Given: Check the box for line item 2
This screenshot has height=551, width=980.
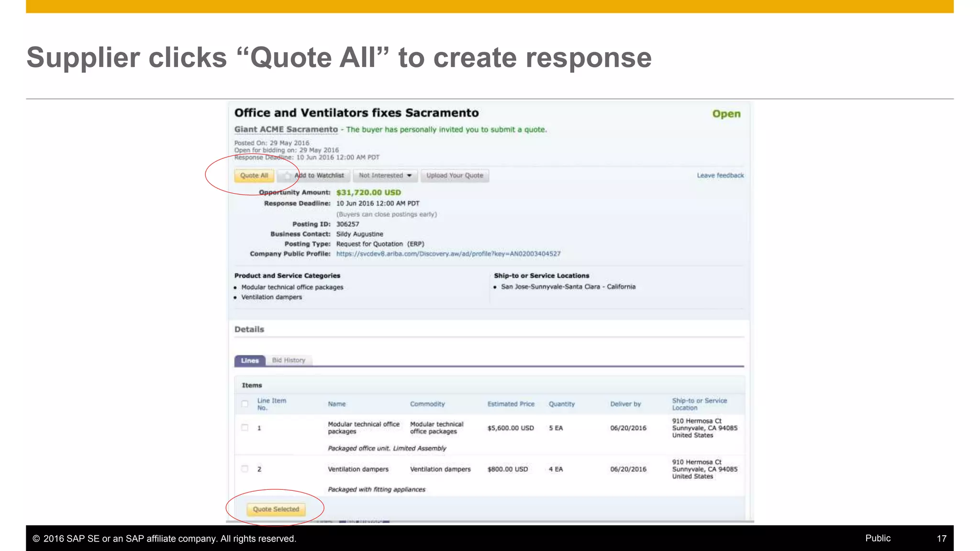Looking at the screenshot, I should tap(245, 469).
